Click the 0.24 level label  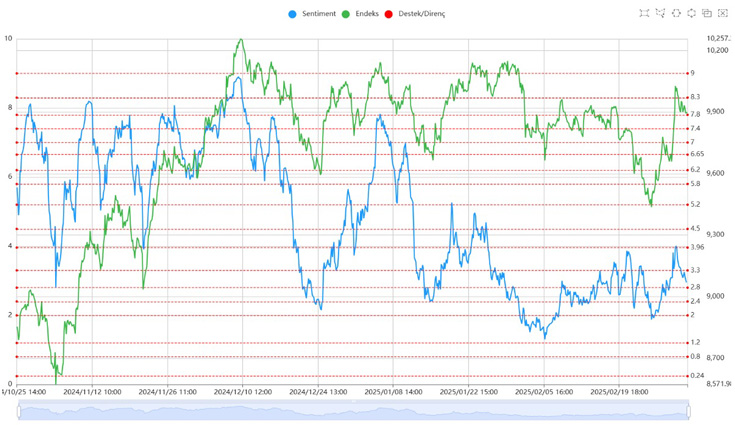697,375
